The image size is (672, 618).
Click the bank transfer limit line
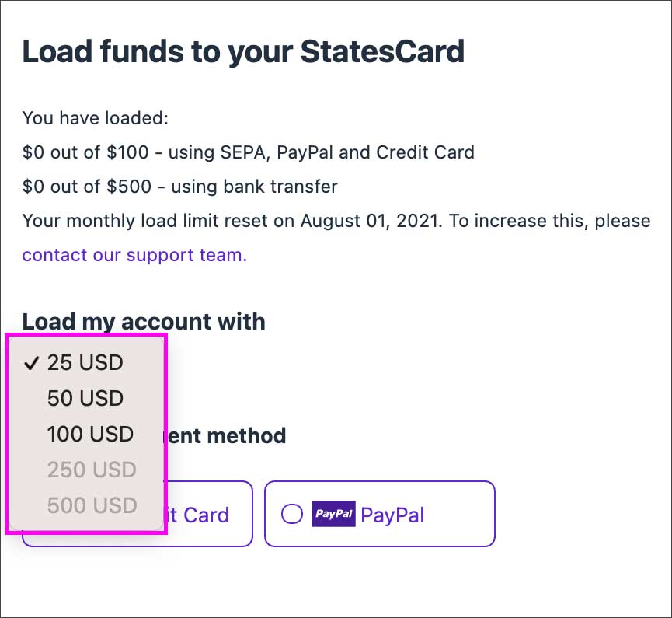179,187
